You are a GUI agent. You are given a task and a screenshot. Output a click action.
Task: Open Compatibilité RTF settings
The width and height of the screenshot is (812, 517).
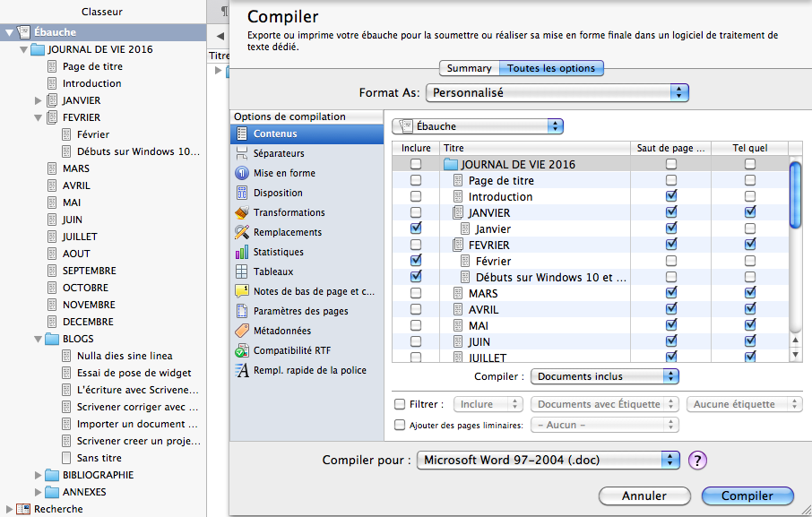coord(285,350)
